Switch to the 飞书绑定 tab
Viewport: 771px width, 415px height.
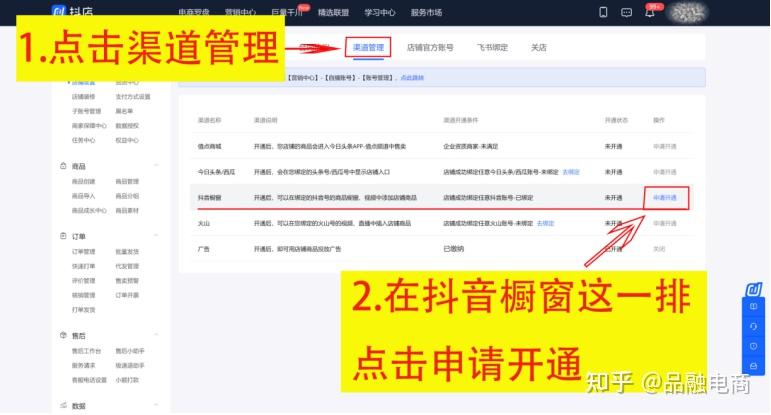pos(492,48)
